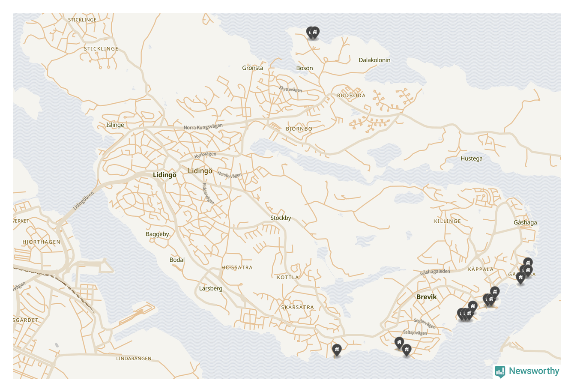Click the KILLINGE district label
The width and height of the screenshot is (574, 392).
[x=447, y=221]
